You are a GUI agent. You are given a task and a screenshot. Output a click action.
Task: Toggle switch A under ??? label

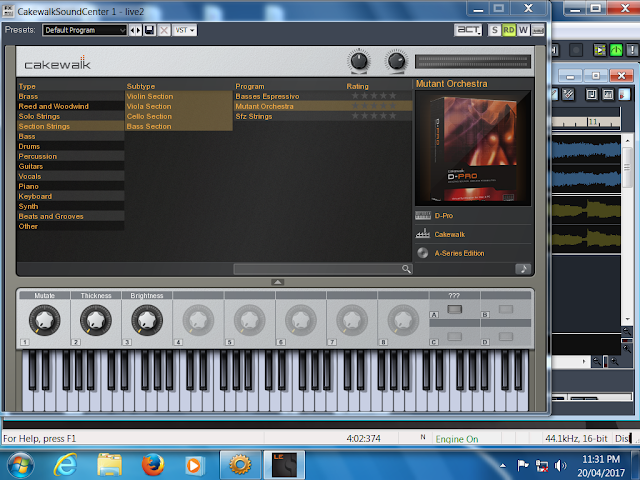click(454, 309)
